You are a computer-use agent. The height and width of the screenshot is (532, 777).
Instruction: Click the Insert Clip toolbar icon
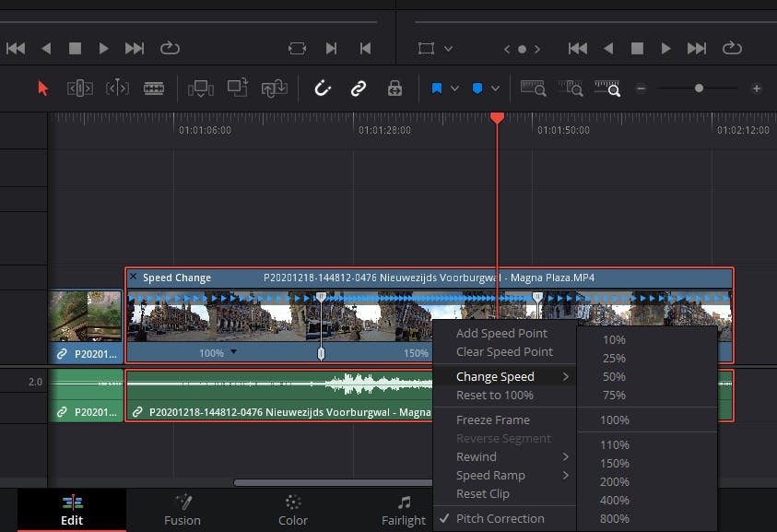point(199,89)
